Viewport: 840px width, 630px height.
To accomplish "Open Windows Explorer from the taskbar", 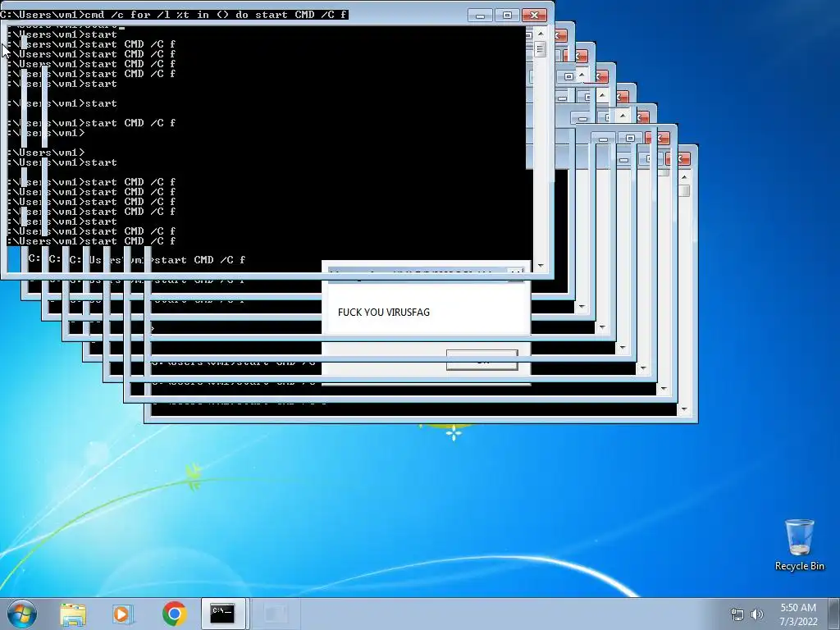I will [73, 614].
